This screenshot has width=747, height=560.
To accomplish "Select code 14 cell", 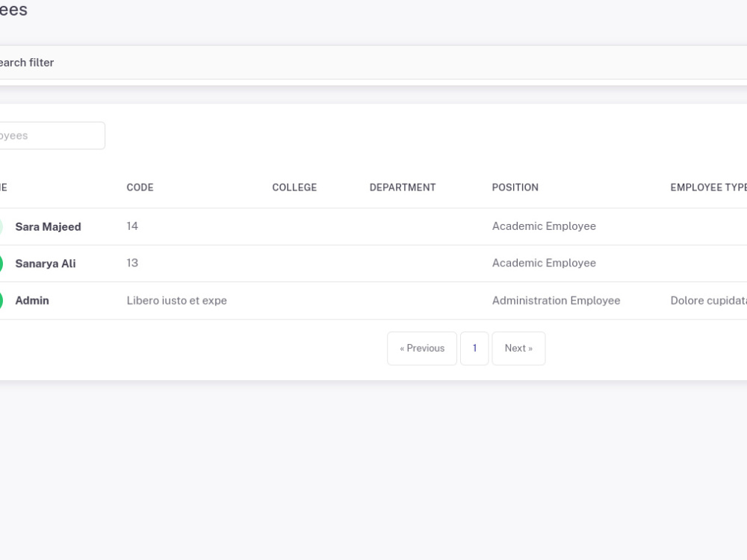I will click(x=132, y=226).
